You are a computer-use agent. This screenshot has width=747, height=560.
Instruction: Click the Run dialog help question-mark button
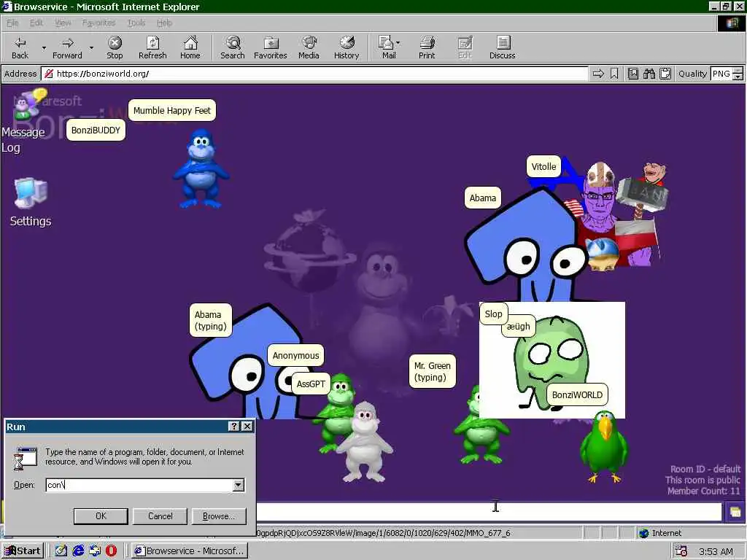coord(234,426)
